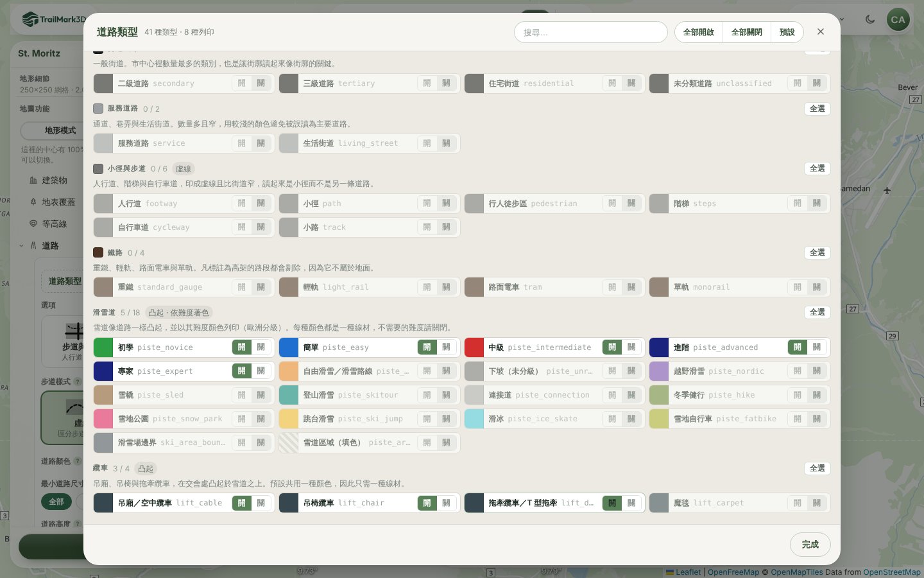Viewport: 924px width, 578px height.
Task: Click the 地表覆蓋 layer icon in sidebar
Action: [x=33, y=202]
